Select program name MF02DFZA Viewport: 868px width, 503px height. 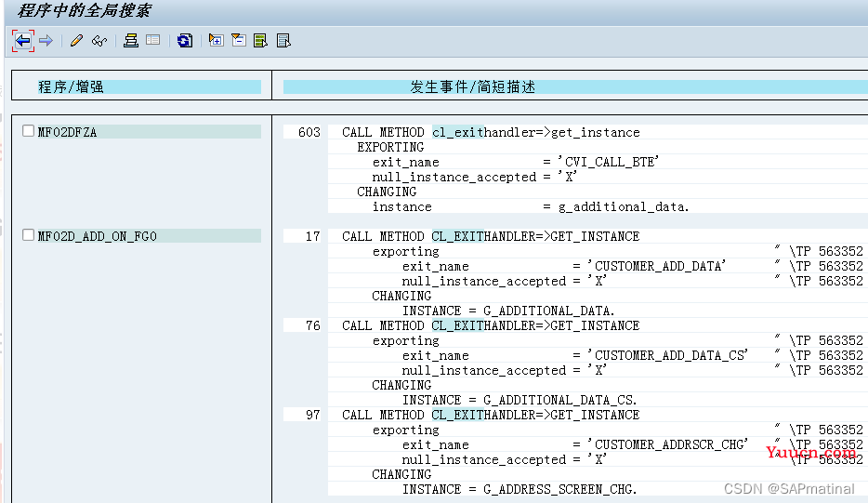point(67,132)
